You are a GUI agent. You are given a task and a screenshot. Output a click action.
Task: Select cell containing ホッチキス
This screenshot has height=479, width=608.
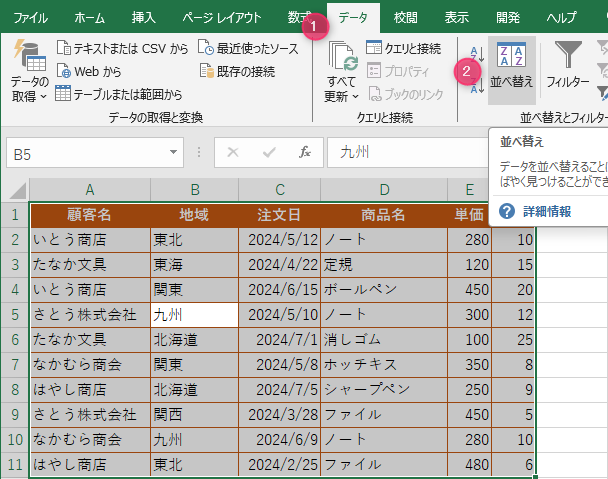pos(384,364)
